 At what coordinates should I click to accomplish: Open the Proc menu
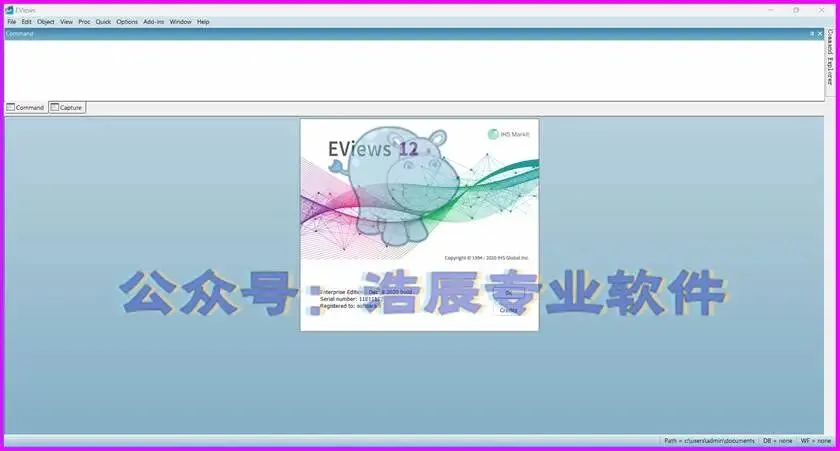tap(84, 22)
